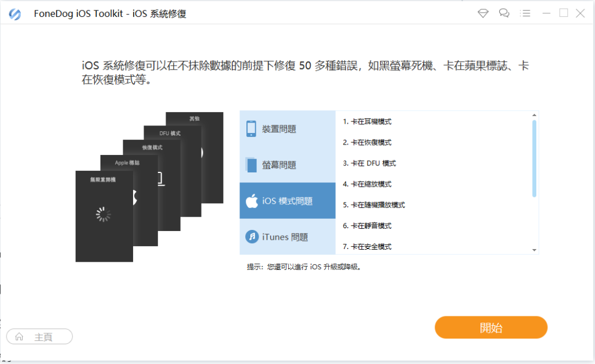Select the iTunes 問題 category tab

click(288, 237)
